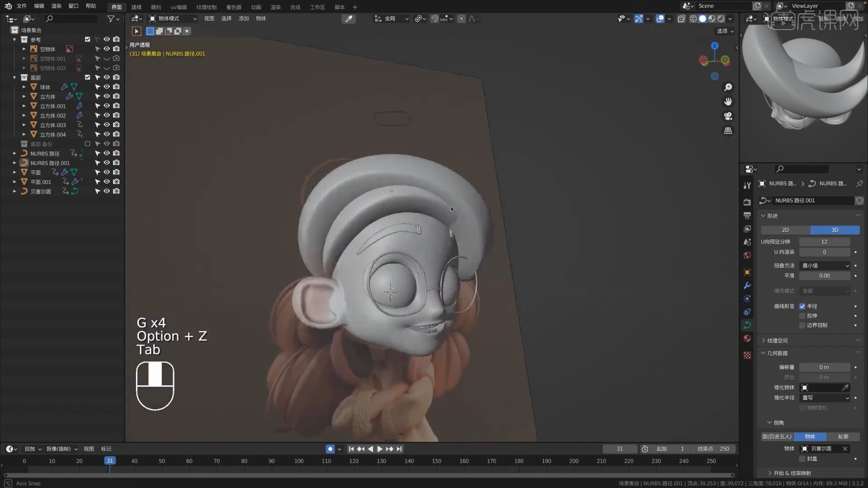This screenshot has width=868, height=488.
Task: Open the Modifier properties tab (wrench icon)
Action: [747, 285]
